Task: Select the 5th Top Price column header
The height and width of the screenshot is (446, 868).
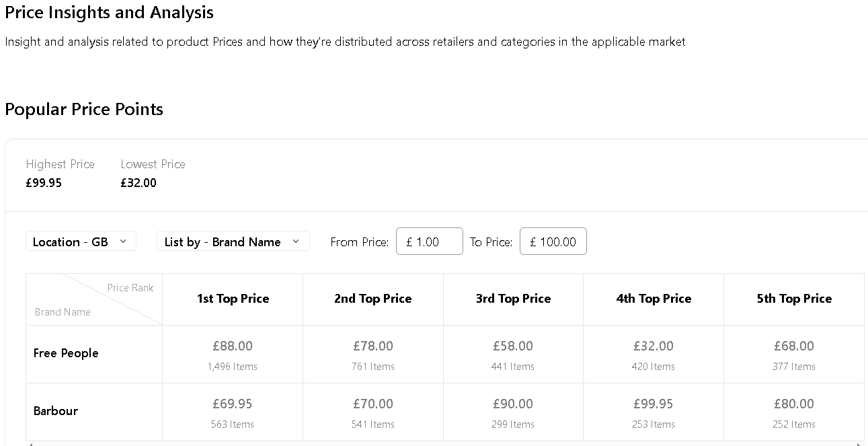Action: [x=794, y=299]
